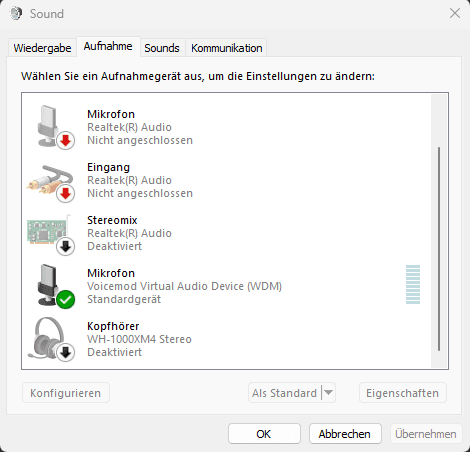The image size is (470, 452).
Task: Click the Sound speaker icon in title bar
Action: 16,13
